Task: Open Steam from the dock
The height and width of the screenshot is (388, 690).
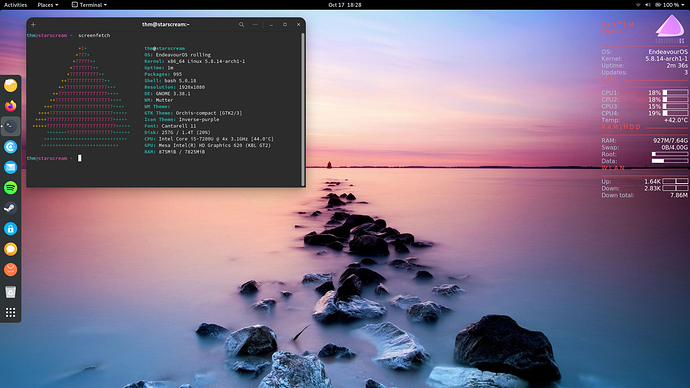Action: 11,208
